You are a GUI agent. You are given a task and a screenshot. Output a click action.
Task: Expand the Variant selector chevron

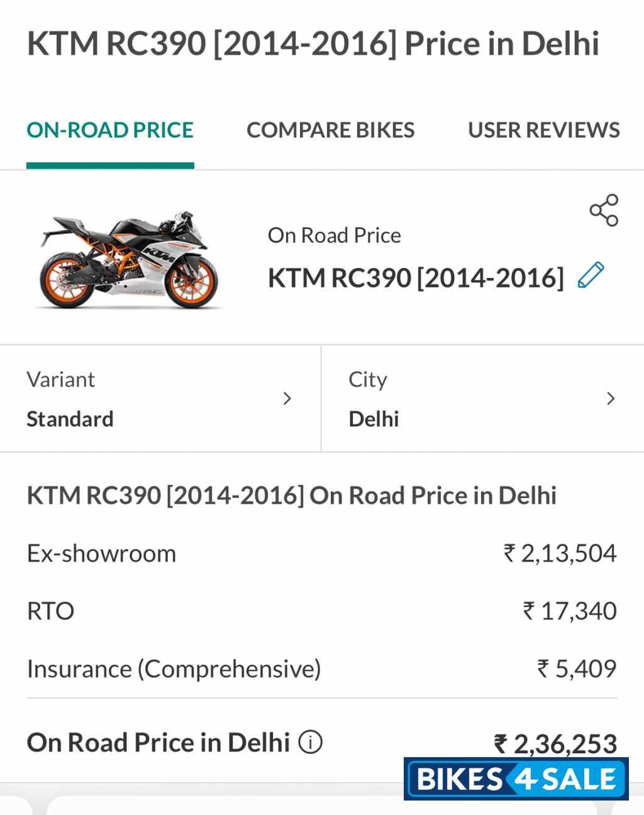click(288, 399)
